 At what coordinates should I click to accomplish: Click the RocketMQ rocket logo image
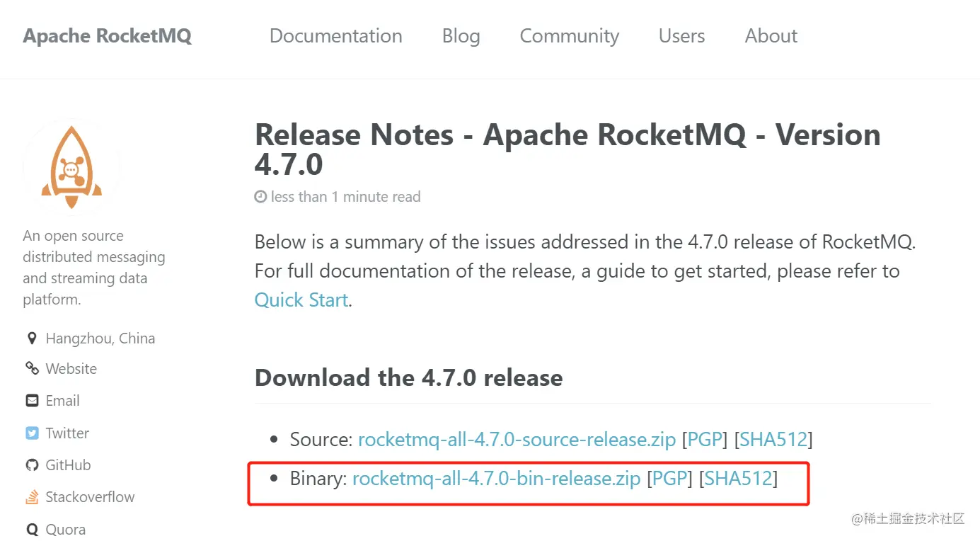pos(71,164)
